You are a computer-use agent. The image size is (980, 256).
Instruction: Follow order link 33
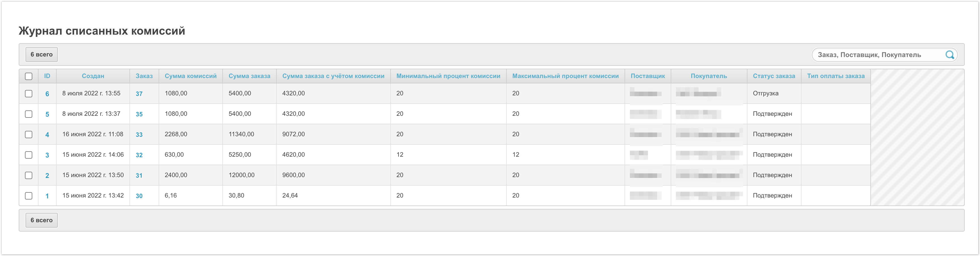point(139,135)
